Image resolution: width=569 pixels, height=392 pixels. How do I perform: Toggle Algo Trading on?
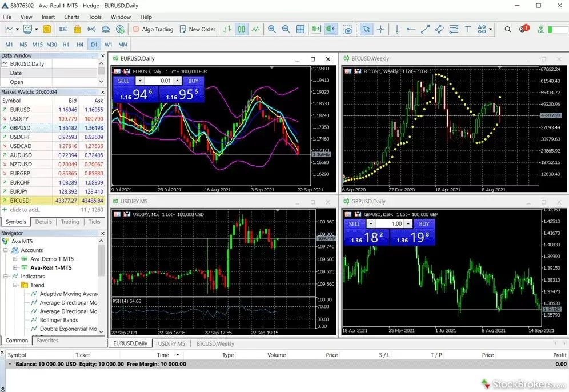pyautogui.click(x=153, y=29)
